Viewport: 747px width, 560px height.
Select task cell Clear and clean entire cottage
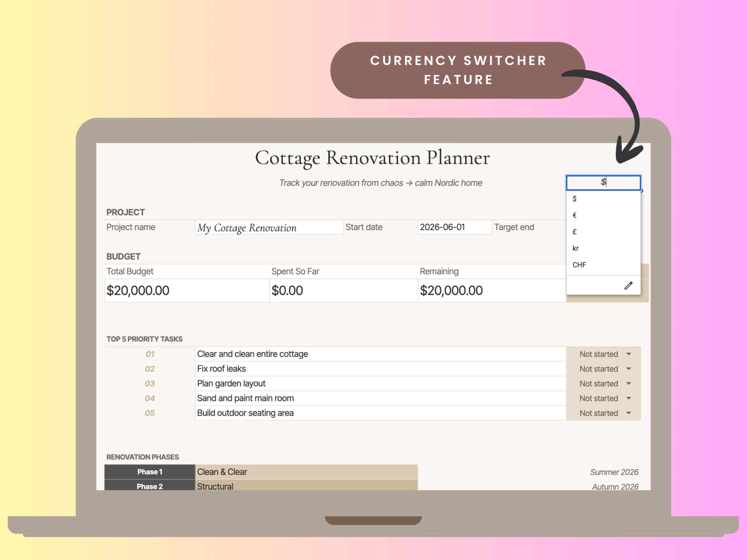click(381, 354)
